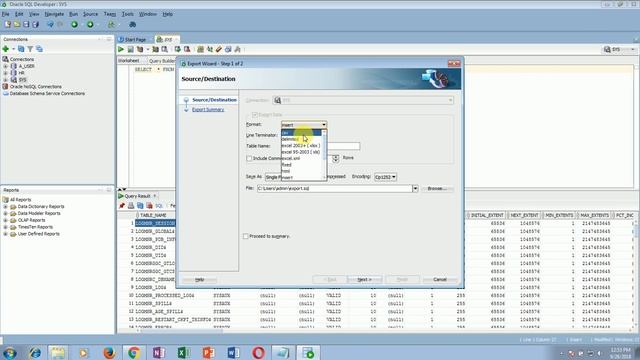Click the rows count spinner arrows

tap(336, 158)
